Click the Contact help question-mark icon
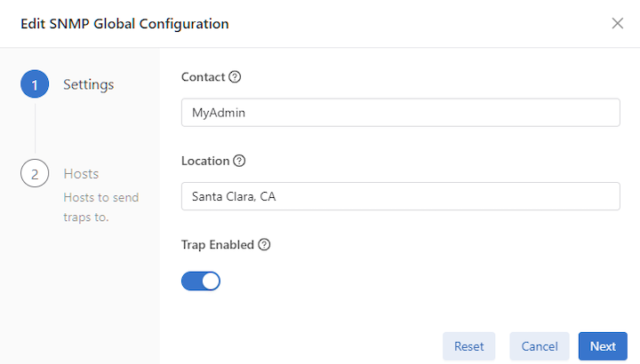 [x=235, y=76]
